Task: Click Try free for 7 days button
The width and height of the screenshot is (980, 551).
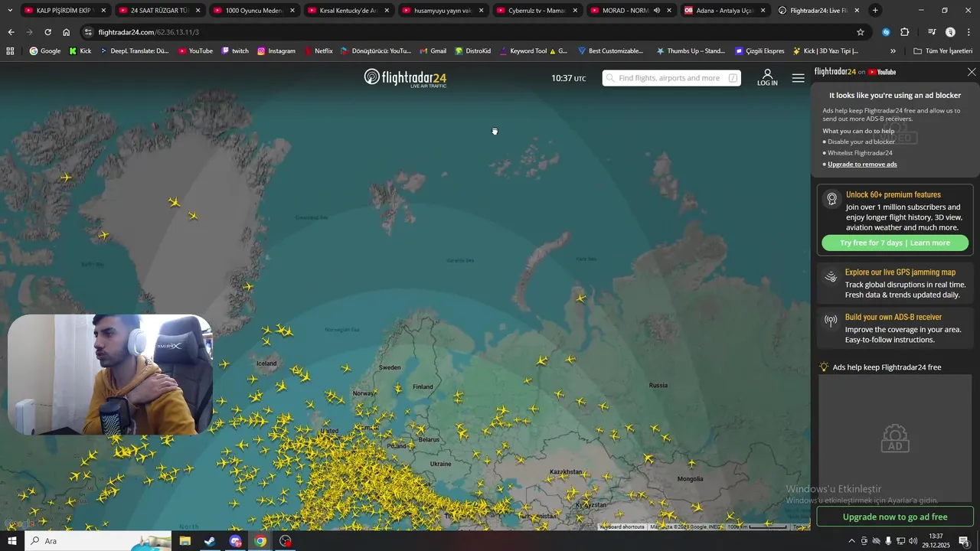Action: point(895,243)
